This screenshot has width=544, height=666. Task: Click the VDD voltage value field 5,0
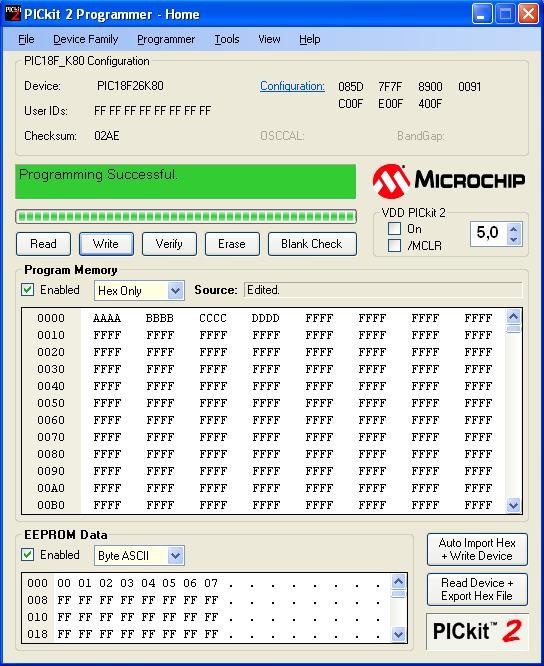click(x=488, y=233)
